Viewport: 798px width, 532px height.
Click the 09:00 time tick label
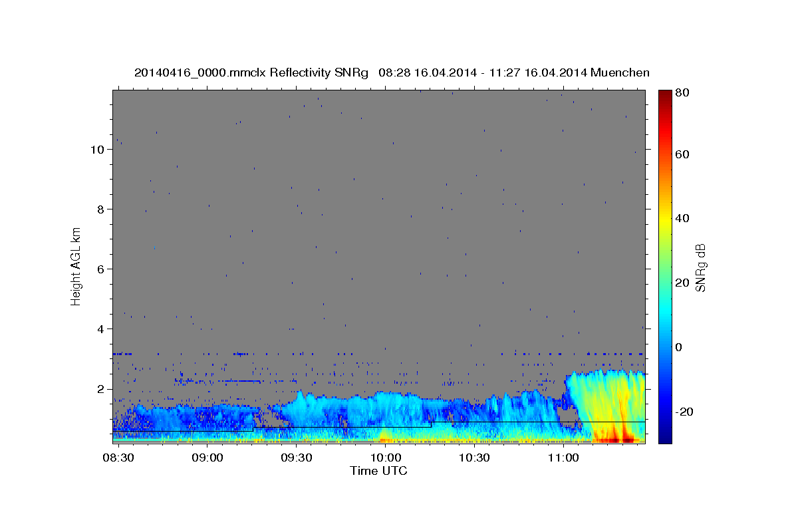[207, 458]
